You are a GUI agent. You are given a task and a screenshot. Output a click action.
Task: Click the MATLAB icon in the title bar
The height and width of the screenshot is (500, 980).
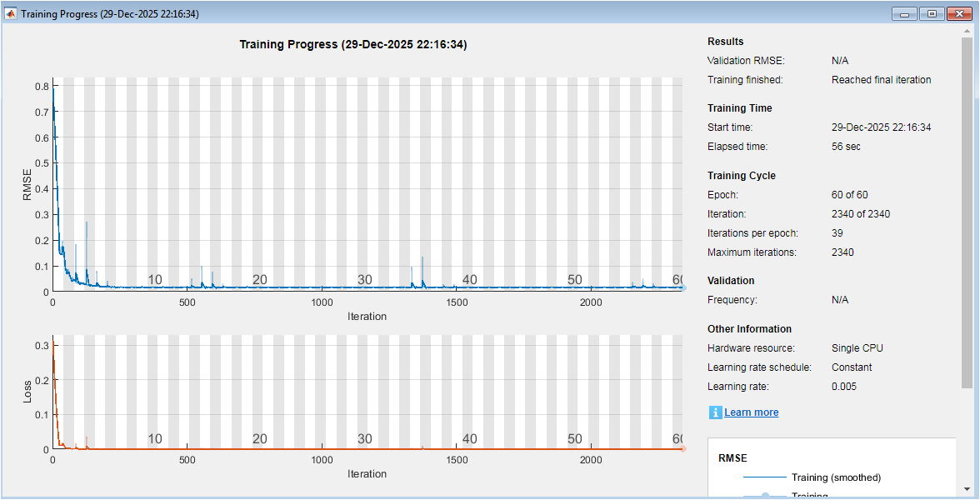[x=11, y=14]
